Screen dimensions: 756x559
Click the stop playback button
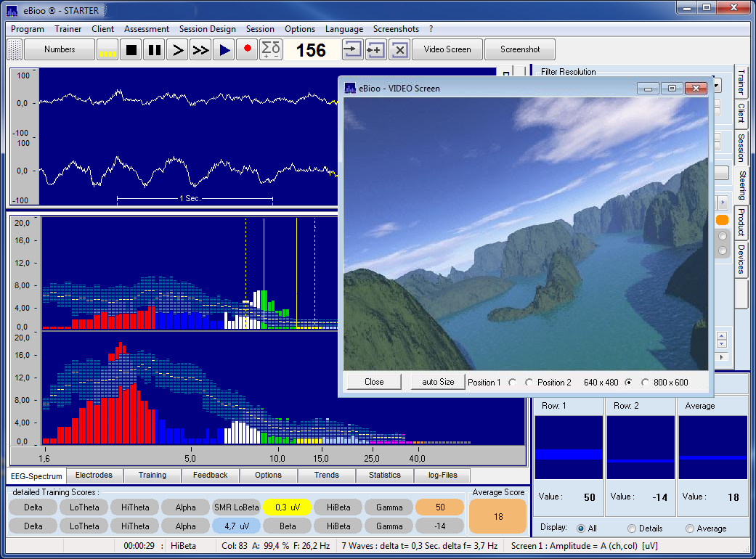coord(131,50)
